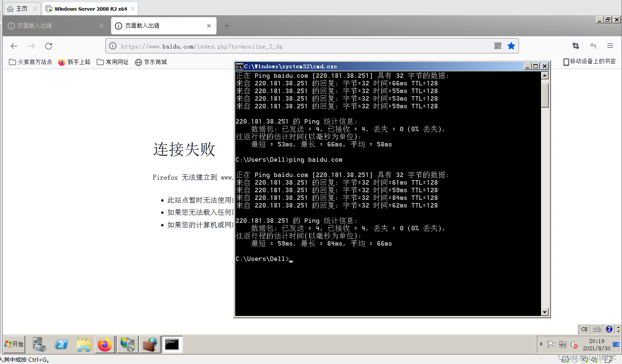
Task: Open Windows Firewall brick icon on taskbar
Action: pyautogui.click(x=150, y=345)
